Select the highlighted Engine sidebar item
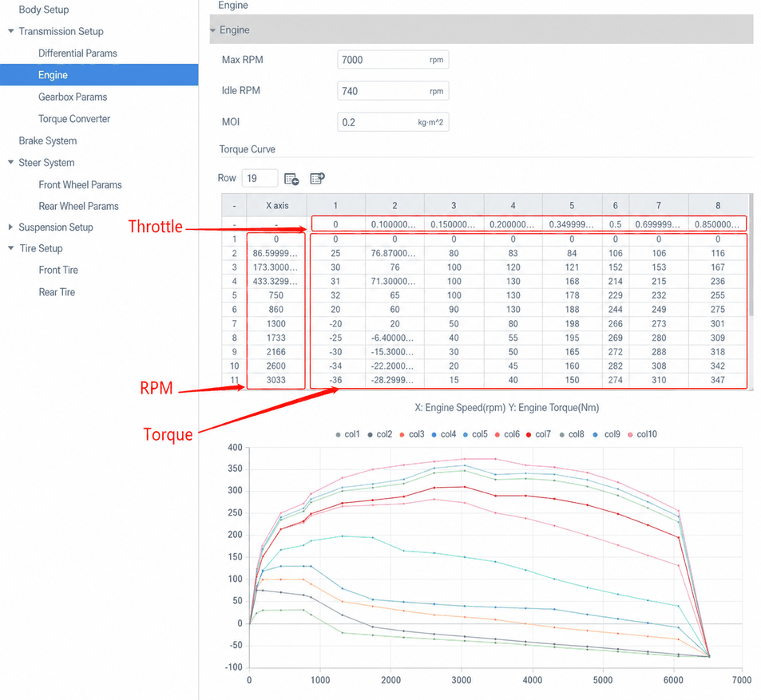The height and width of the screenshot is (700, 761). (x=99, y=75)
